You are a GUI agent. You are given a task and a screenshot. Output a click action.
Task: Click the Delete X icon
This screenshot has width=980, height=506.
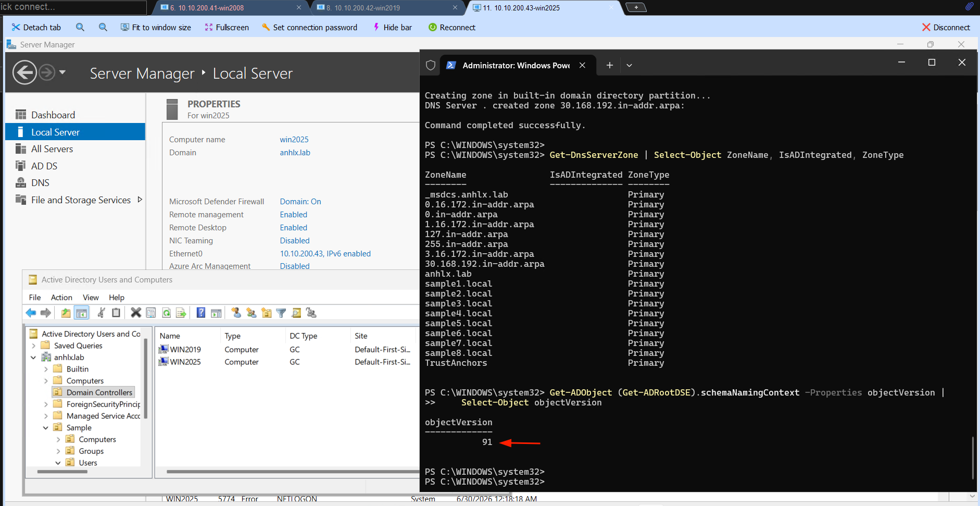[136, 313]
